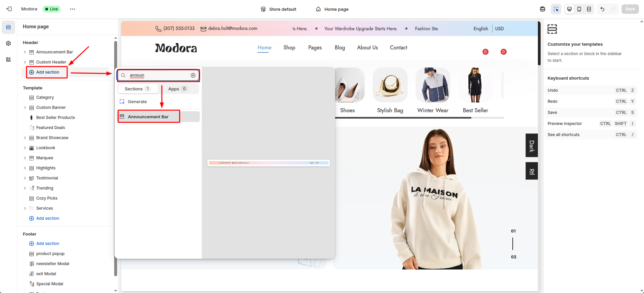Open Shop in the store navigation
644x293 pixels.
click(x=289, y=48)
